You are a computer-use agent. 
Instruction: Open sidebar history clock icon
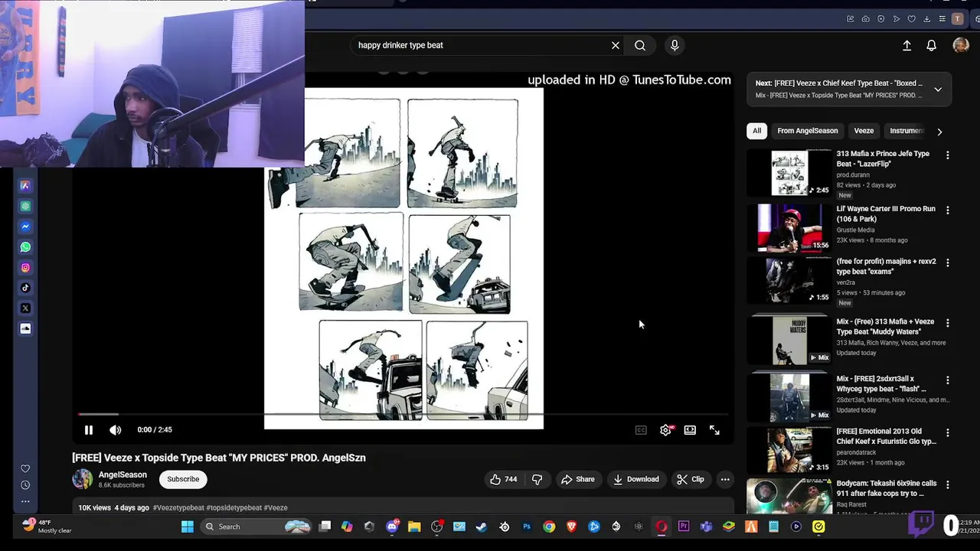pyautogui.click(x=25, y=485)
